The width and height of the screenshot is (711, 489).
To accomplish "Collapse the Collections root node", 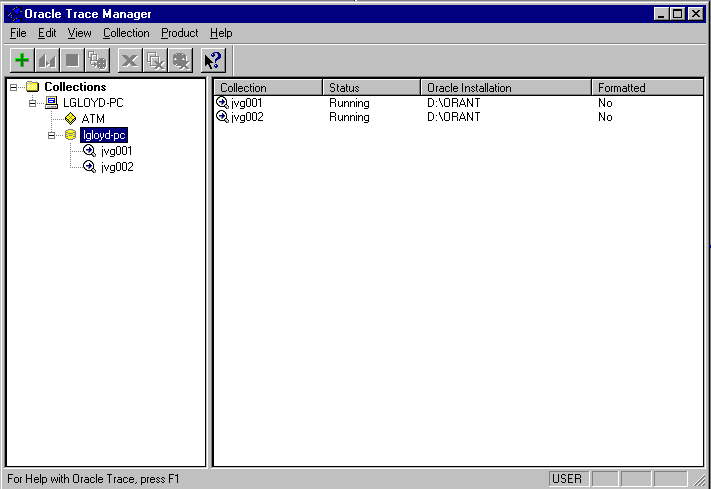I will click(x=14, y=87).
